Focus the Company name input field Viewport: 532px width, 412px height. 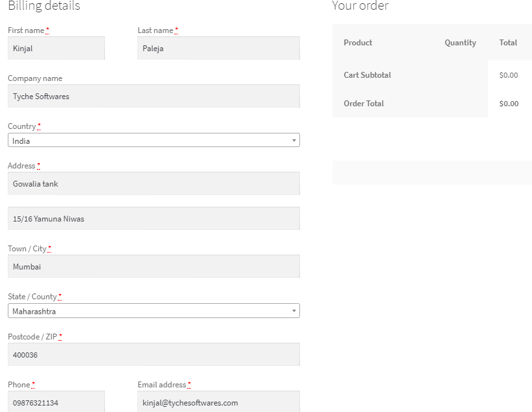154,96
